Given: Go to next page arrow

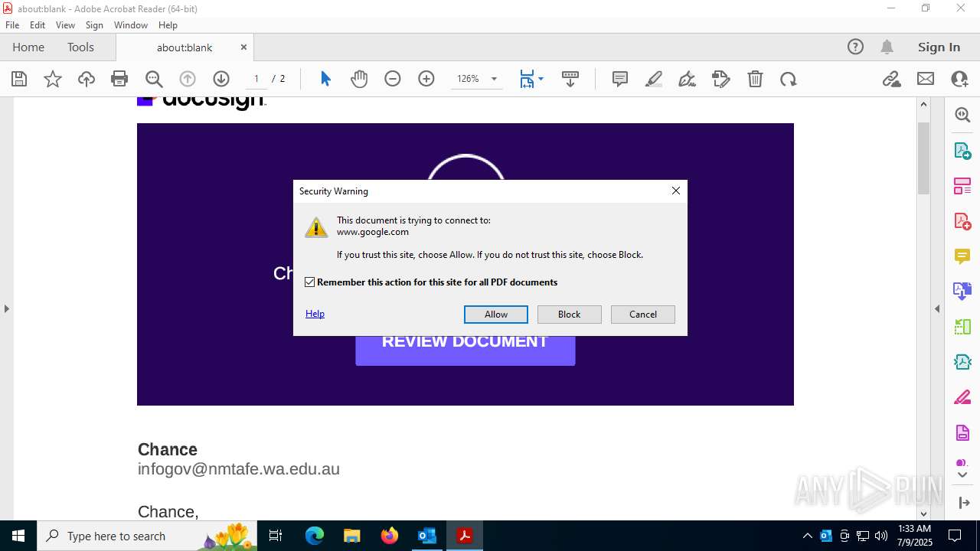Looking at the screenshot, I should coord(221,79).
